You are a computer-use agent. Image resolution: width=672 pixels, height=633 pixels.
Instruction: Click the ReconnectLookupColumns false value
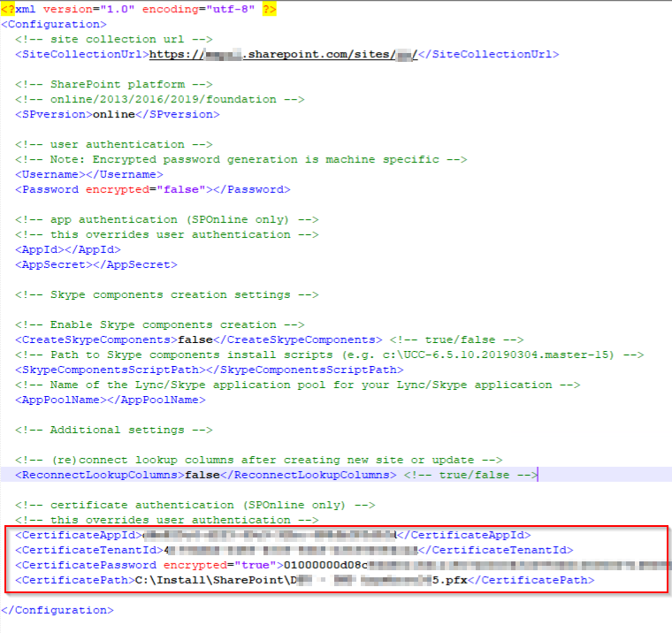pos(202,475)
